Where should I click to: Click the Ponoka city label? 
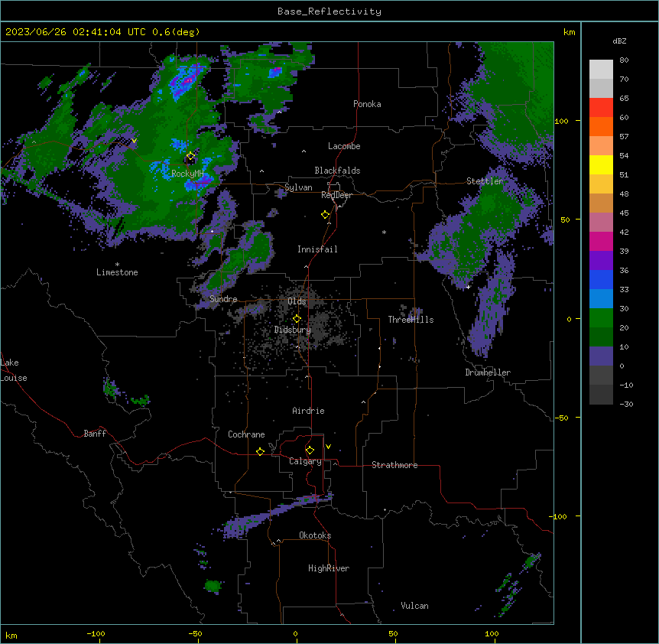pos(367,104)
